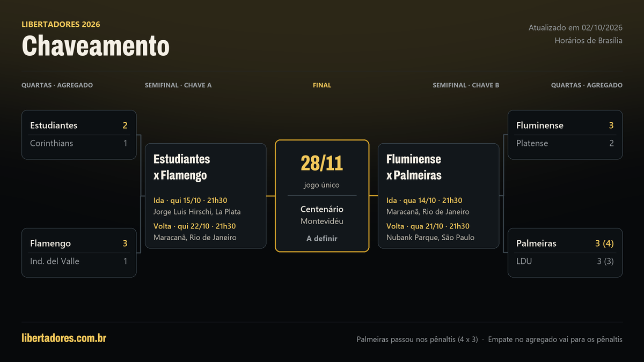The height and width of the screenshot is (362, 644).
Task: Select the LIBERTADORES 2026 heading
Action: (x=61, y=24)
